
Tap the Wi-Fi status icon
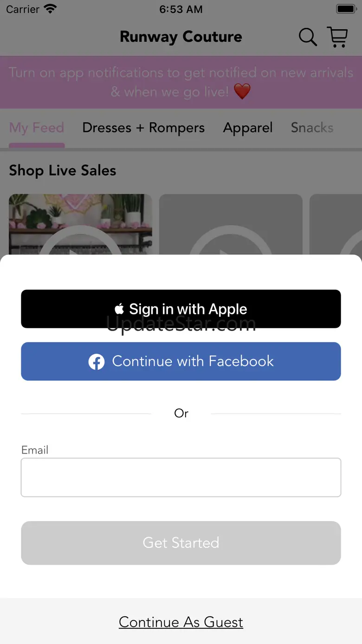(50, 9)
